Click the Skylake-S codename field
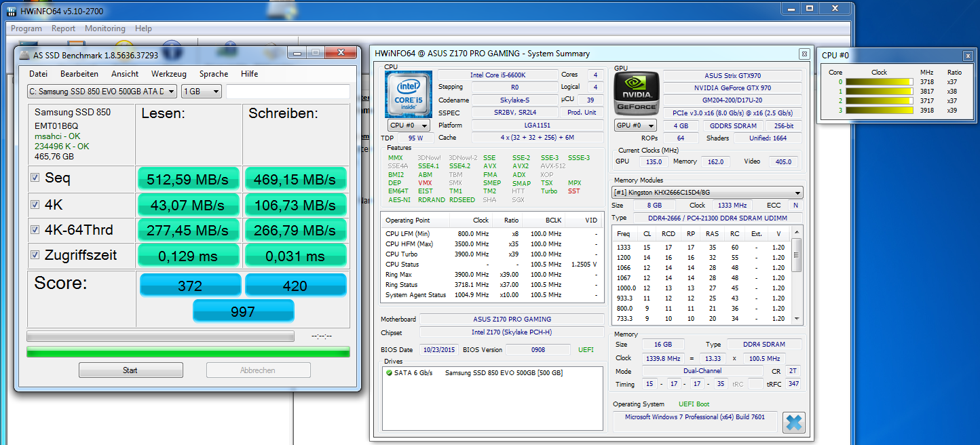Image resolution: width=980 pixels, height=445 pixels. pos(515,100)
